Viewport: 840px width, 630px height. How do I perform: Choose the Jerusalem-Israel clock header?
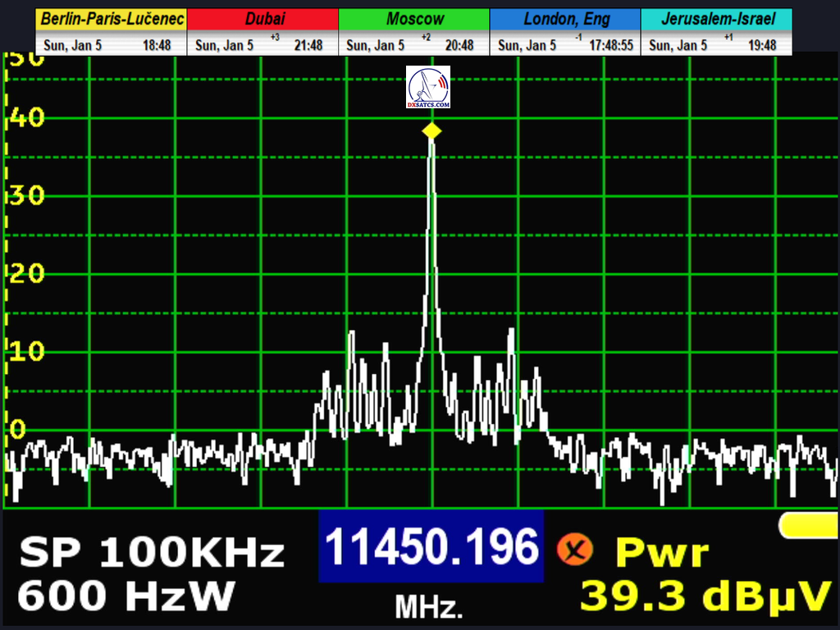click(716, 19)
